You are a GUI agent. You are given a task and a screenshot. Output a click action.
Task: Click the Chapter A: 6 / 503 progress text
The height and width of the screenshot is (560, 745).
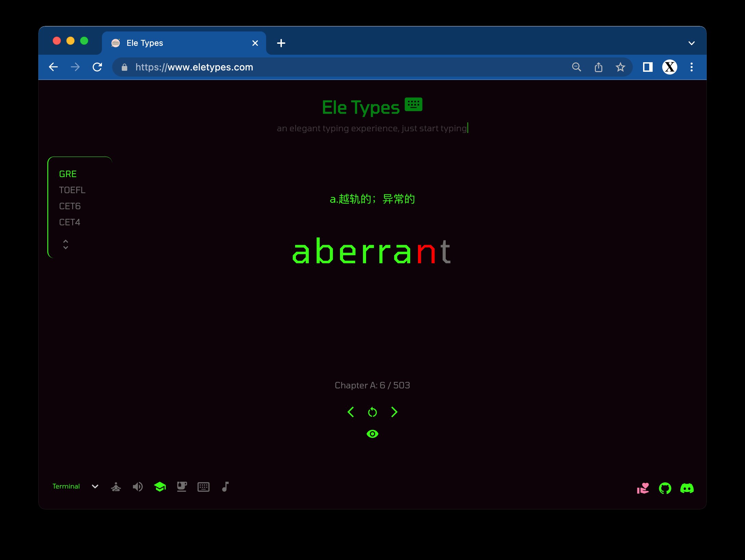[x=372, y=385]
